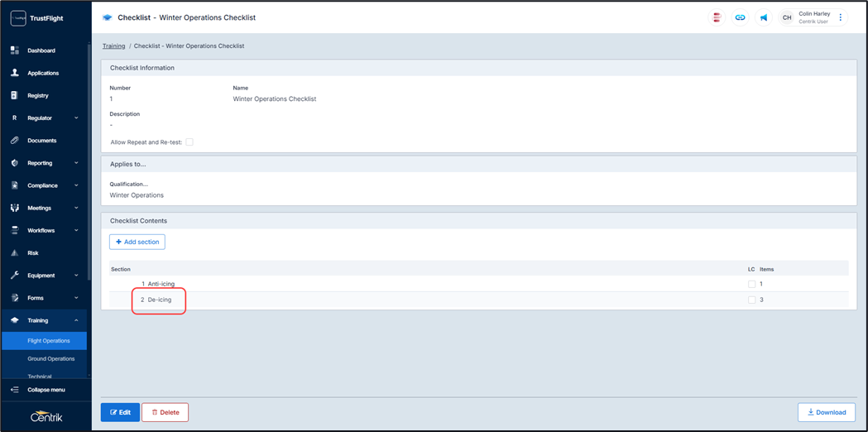Viewport: 868px width, 432px height.
Task: Click the Compliance sidebar icon
Action: [15, 185]
